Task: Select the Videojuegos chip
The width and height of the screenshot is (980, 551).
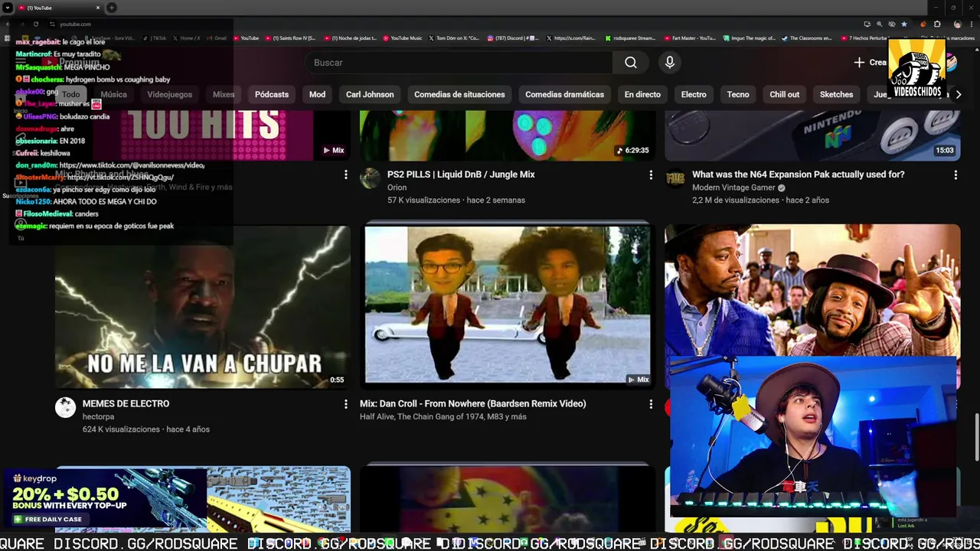Action: click(169, 95)
